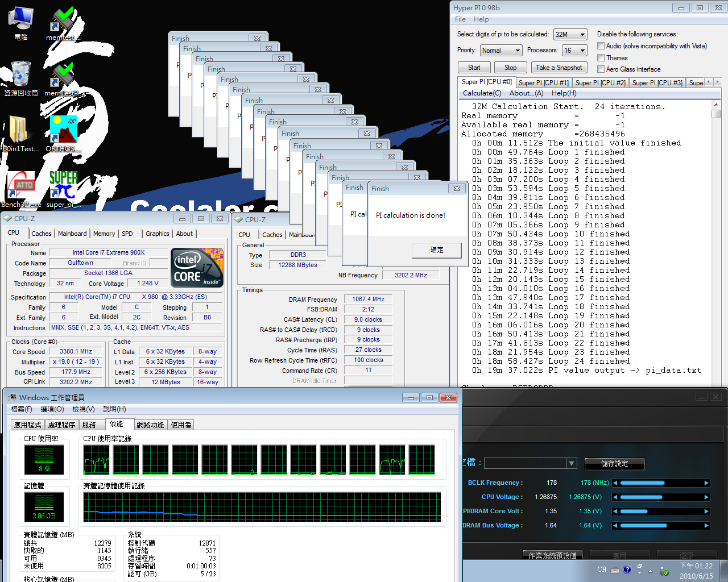Viewport: 728px width, 582px height.
Task: Increase CPU Voltage with its right arrow
Action: 706,497
